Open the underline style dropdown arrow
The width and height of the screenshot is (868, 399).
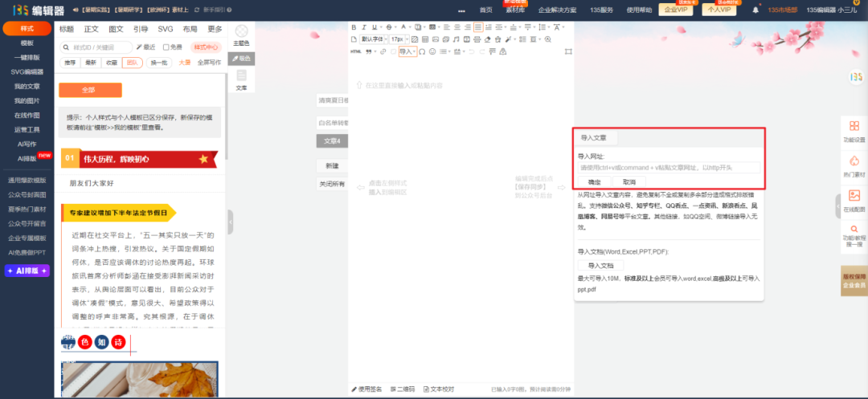click(x=381, y=27)
